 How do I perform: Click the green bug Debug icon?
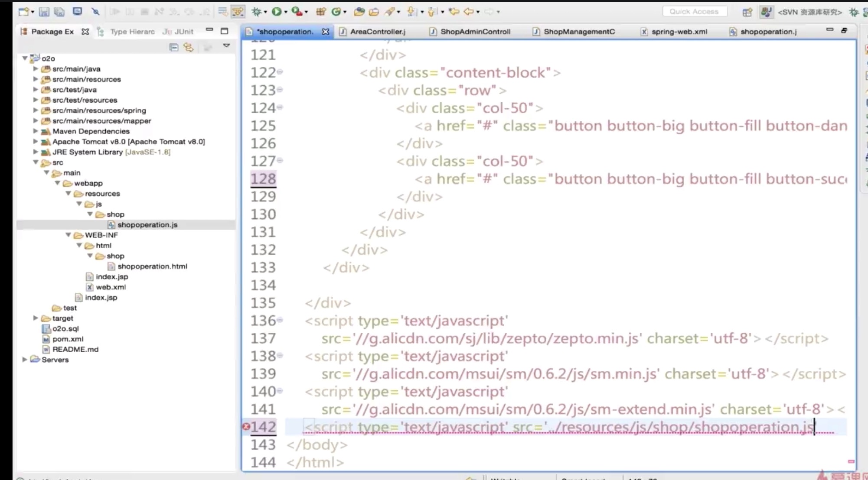257,12
